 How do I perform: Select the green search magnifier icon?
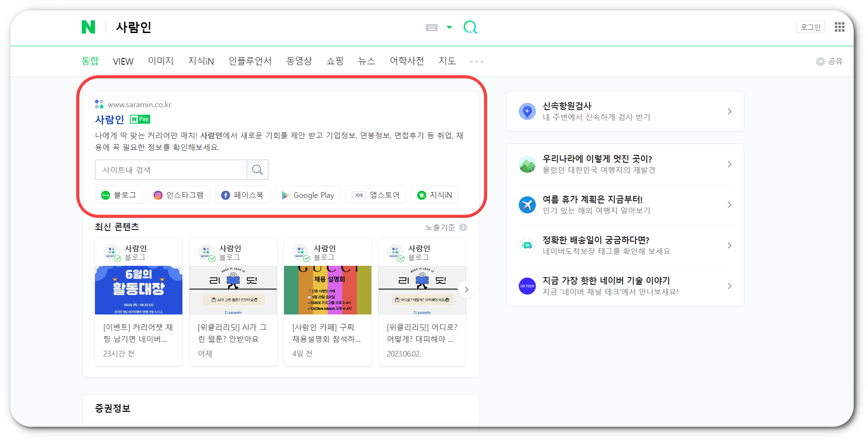[470, 27]
